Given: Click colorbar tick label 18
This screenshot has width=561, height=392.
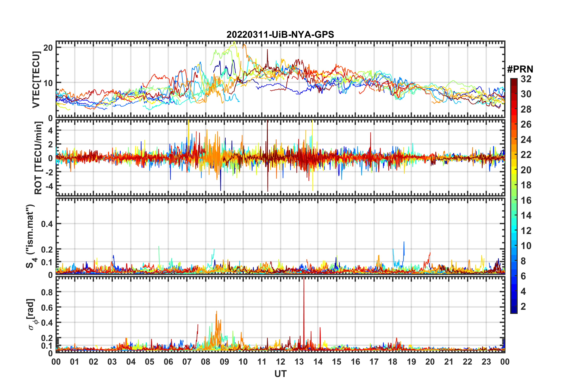Looking at the screenshot, I should coord(526,185).
